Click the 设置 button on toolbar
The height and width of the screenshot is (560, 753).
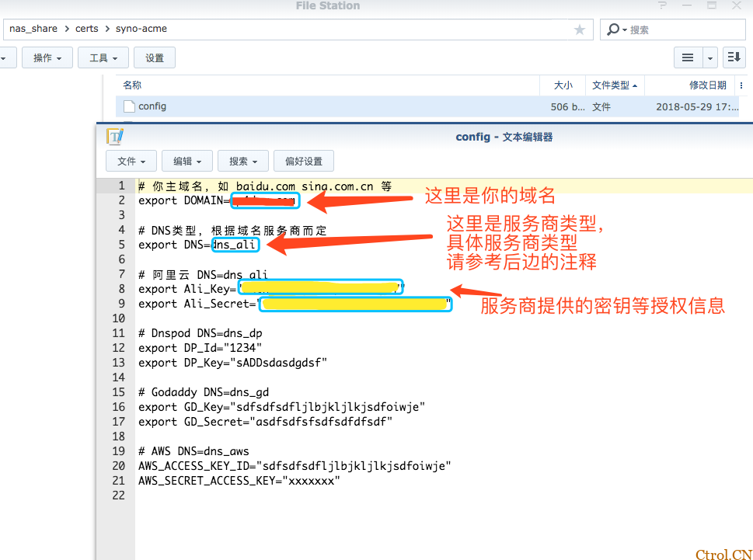coord(154,57)
